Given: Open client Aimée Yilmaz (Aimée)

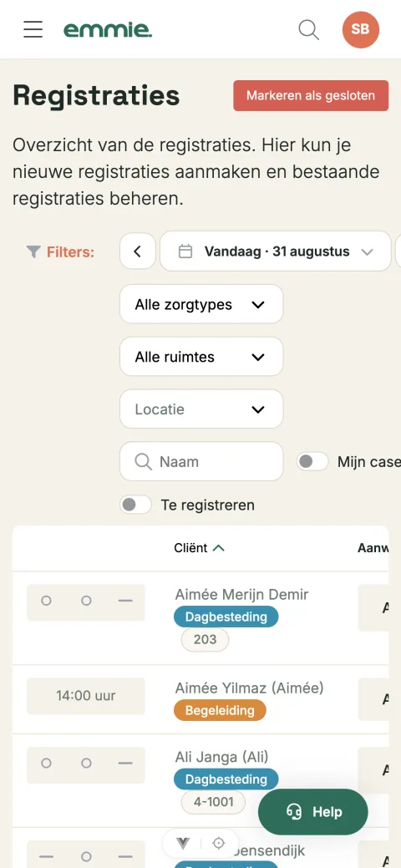Looking at the screenshot, I should 249,688.
